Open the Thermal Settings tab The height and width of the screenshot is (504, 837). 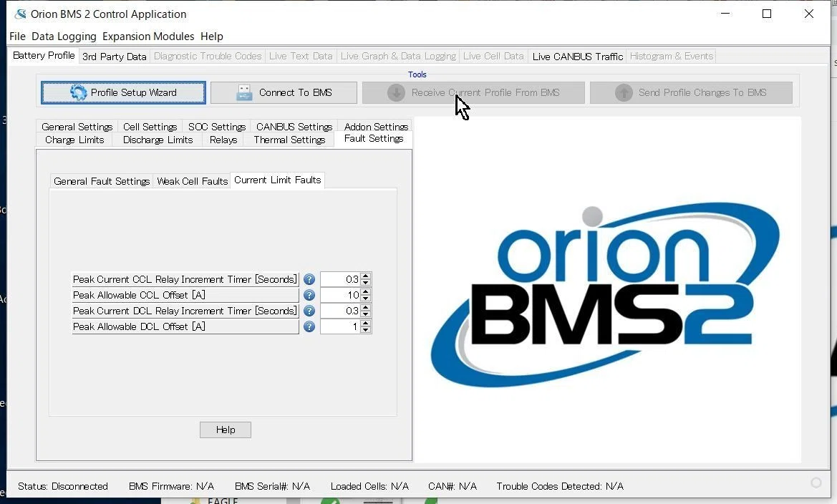click(289, 140)
